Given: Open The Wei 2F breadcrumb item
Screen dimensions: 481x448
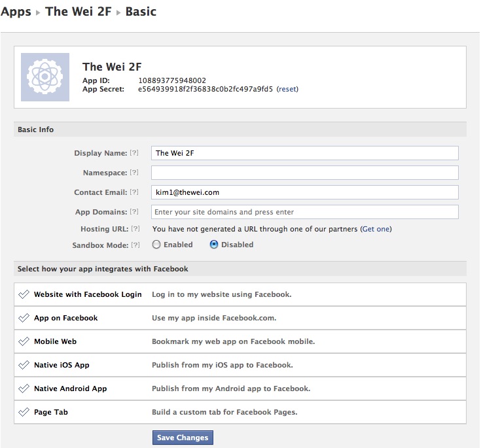Looking at the screenshot, I should 79,12.
